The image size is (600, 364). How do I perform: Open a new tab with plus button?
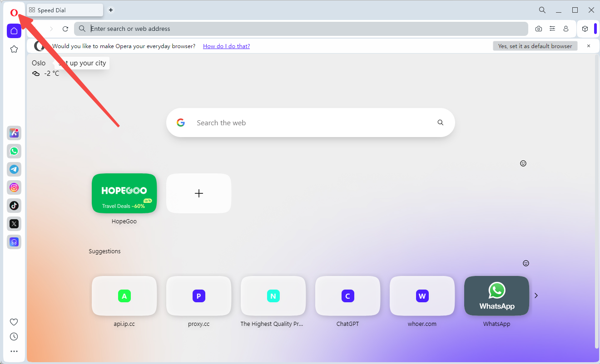coord(111,10)
